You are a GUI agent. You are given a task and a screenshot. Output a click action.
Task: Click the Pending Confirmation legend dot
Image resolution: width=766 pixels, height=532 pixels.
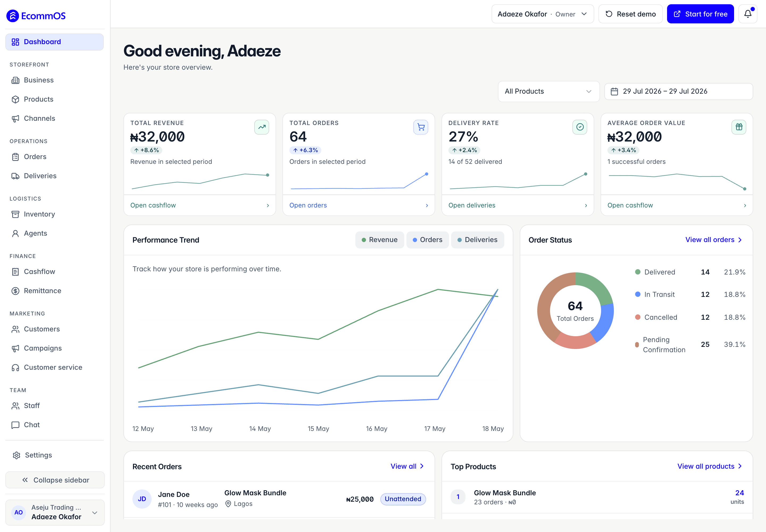[x=637, y=345]
